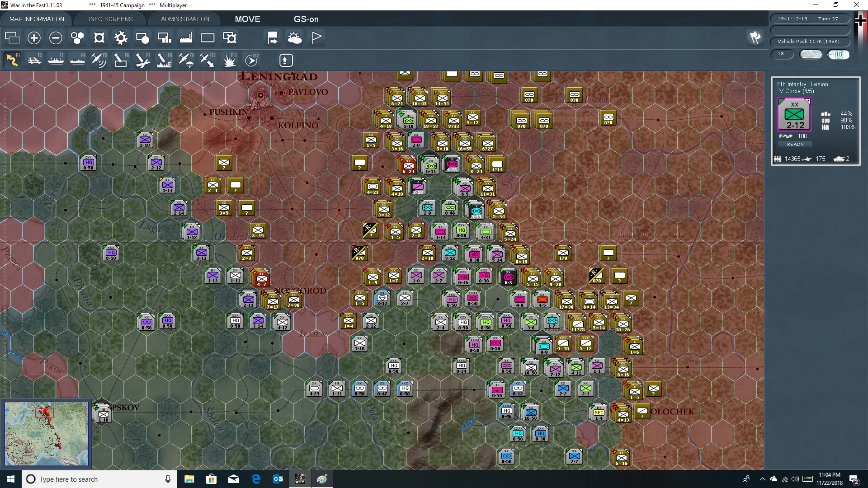Click the 5th Infantry Division name
Viewport: 868px width, 488px height.
click(802, 84)
